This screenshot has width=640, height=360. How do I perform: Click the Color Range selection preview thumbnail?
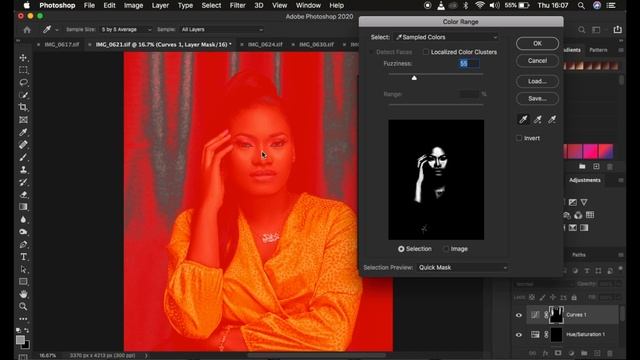coord(436,180)
